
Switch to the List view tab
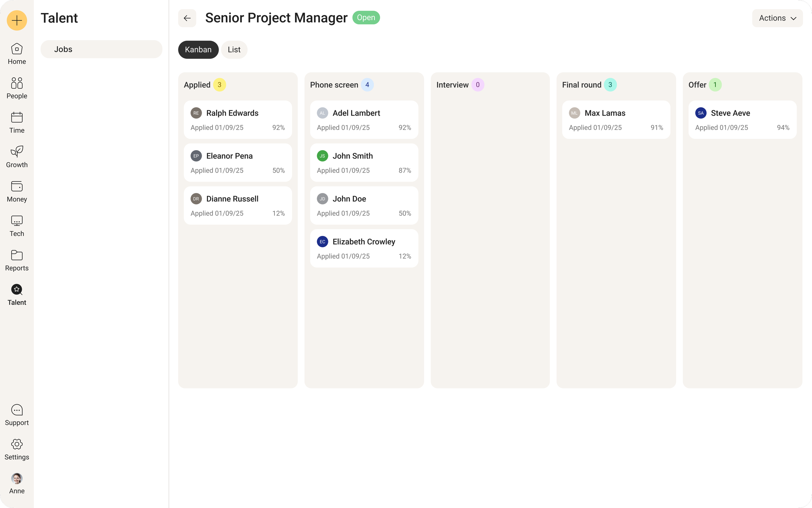click(x=234, y=50)
